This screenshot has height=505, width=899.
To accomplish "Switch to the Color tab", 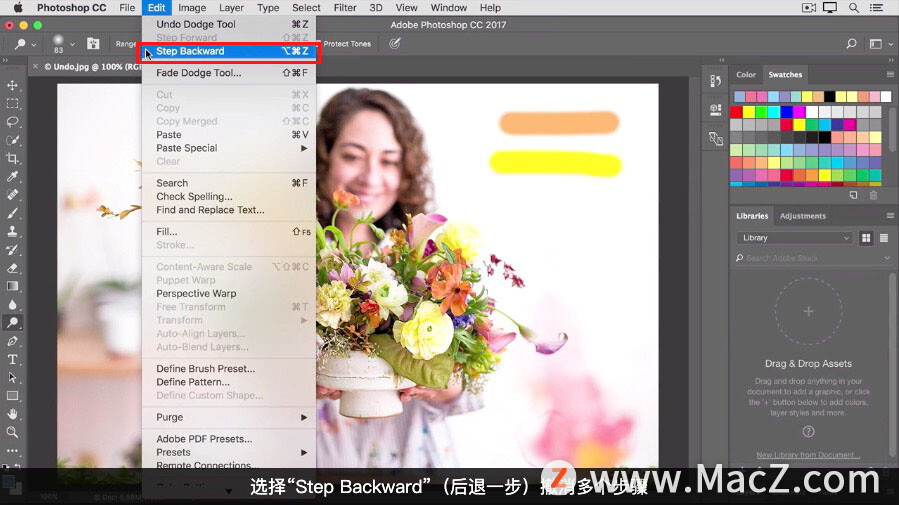I will coord(746,75).
